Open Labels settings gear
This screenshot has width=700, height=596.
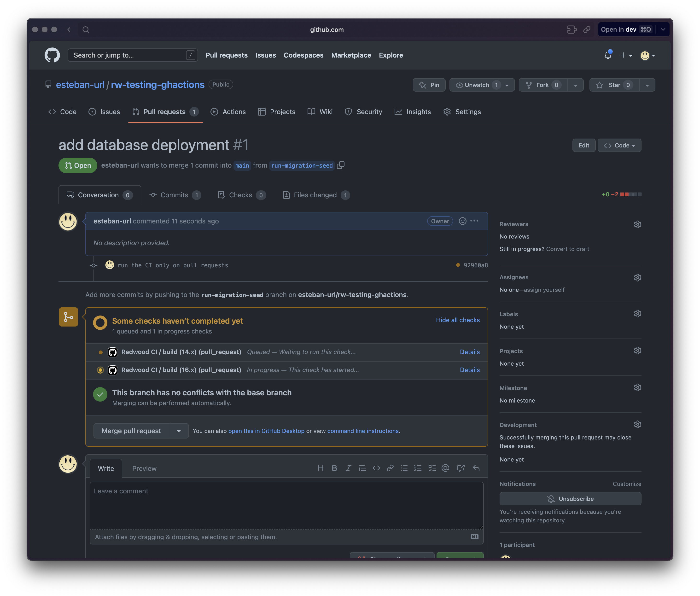[637, 314]
